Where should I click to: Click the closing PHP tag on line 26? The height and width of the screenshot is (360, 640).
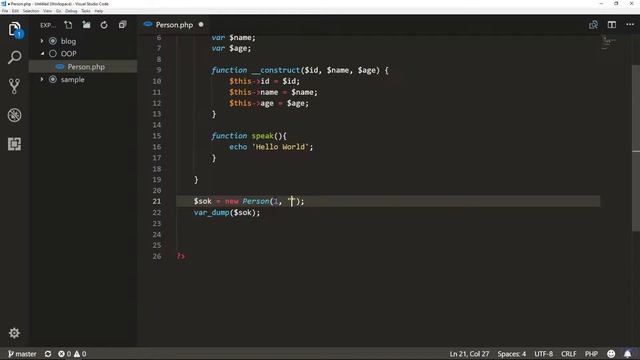[181, 256]
